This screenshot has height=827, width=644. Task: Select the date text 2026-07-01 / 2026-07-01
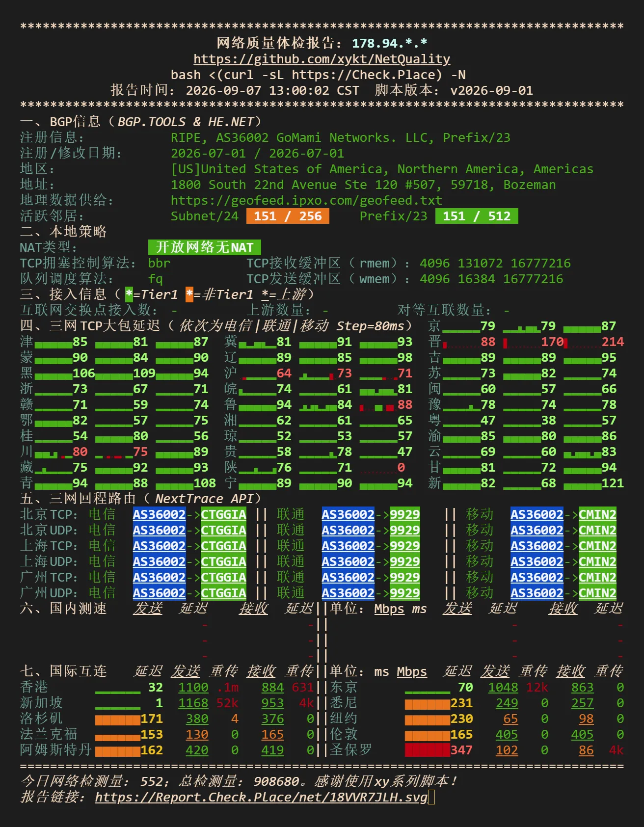point(257,153)
